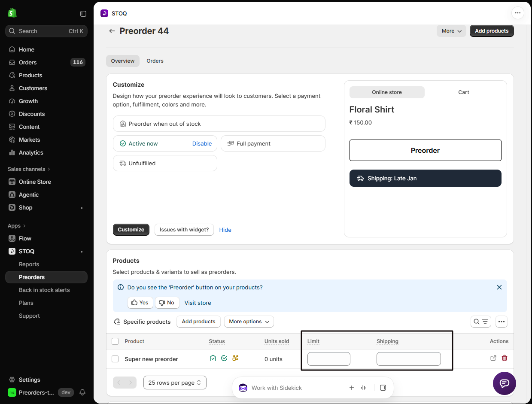Viewport: 532px width, 404px height.
Task: Click the black Add products button
Action: point(492,31)
